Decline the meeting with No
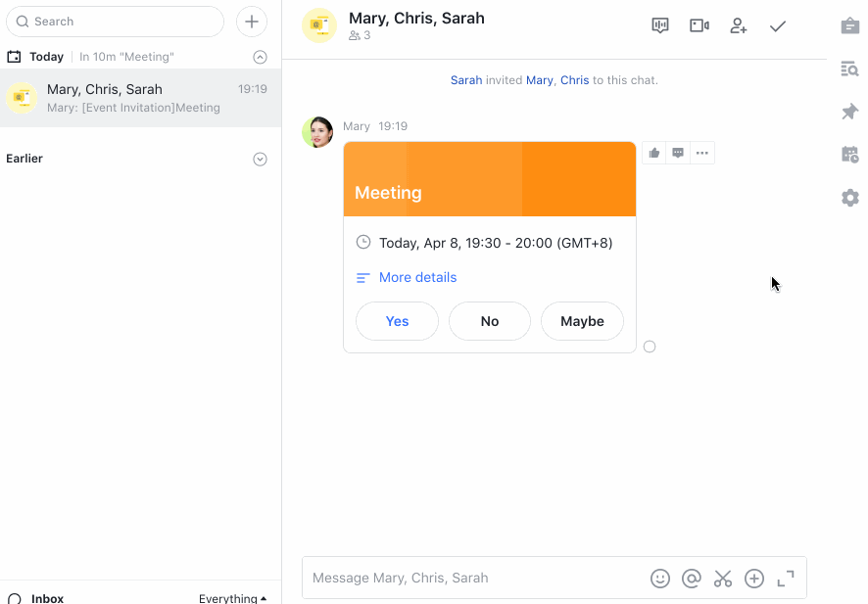This screenshot has width=868, height=604. [x=490, y=321]
